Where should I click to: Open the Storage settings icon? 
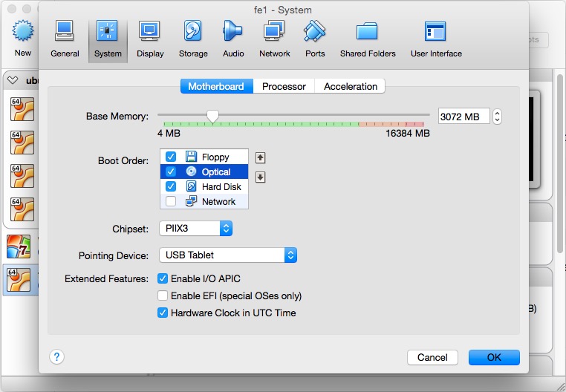click(193, 39)
